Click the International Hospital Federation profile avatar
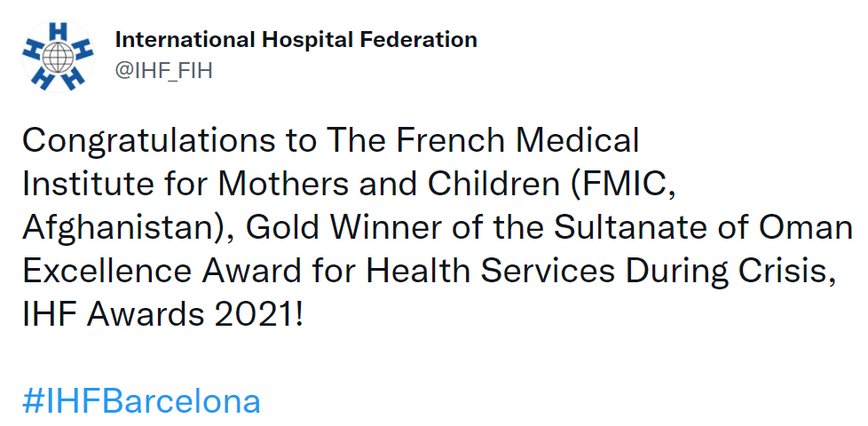868x426 pixels. tap(58, 56)
